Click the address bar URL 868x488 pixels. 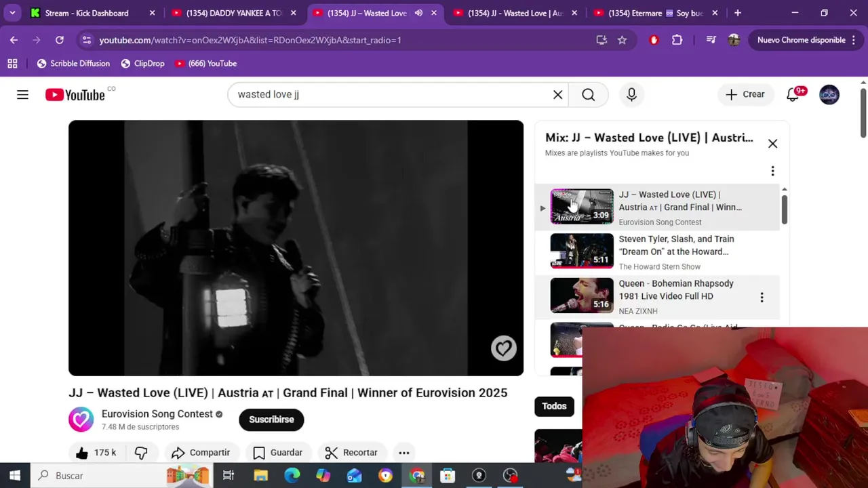tap(250, 40)
